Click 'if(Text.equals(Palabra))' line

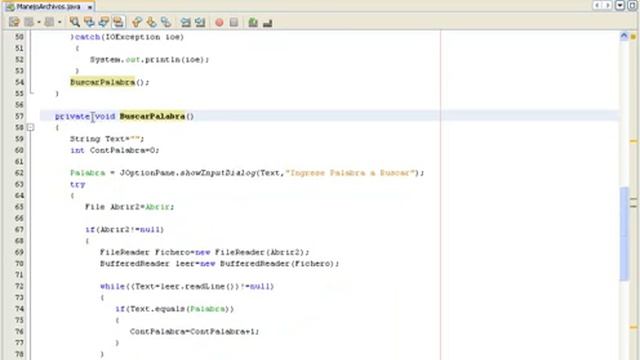[x=175, y=309]
